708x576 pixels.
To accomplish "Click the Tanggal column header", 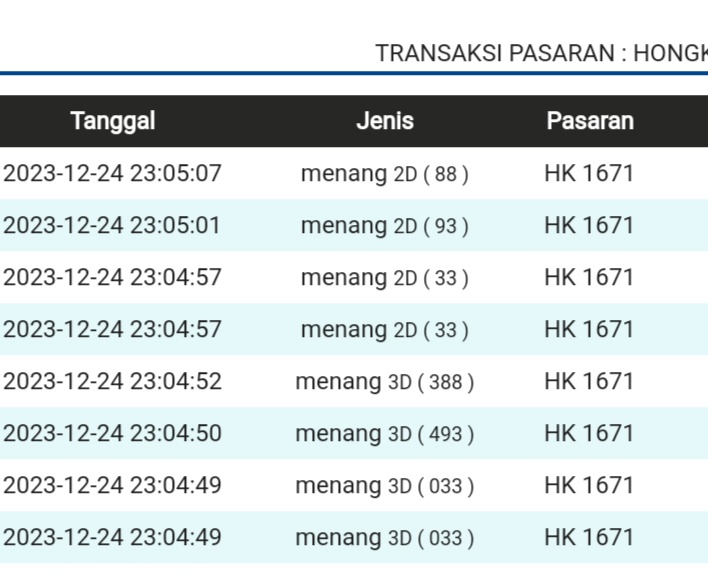I will [x=113, y=121].
